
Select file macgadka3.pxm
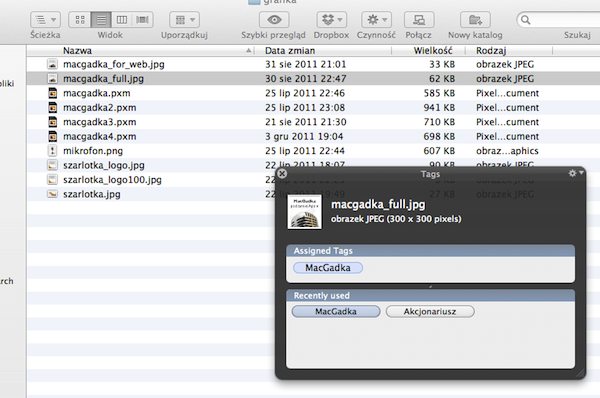point(99,122)
